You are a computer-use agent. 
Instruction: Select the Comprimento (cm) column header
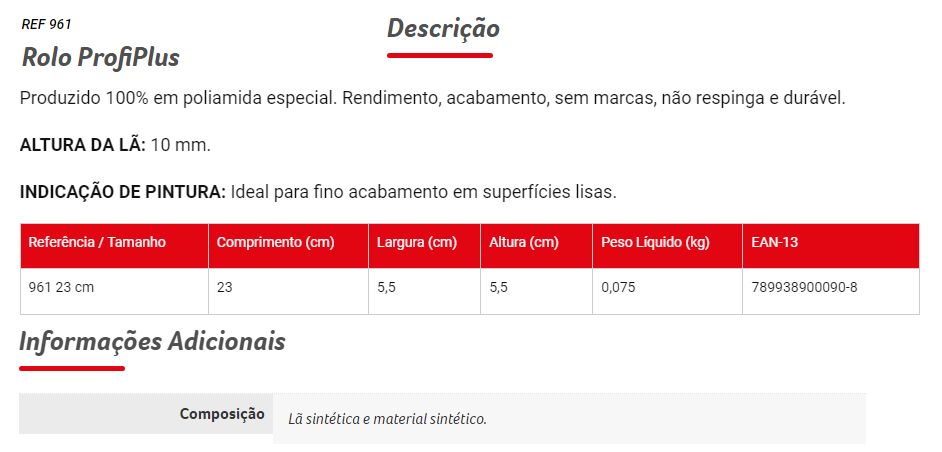[275, 243]
